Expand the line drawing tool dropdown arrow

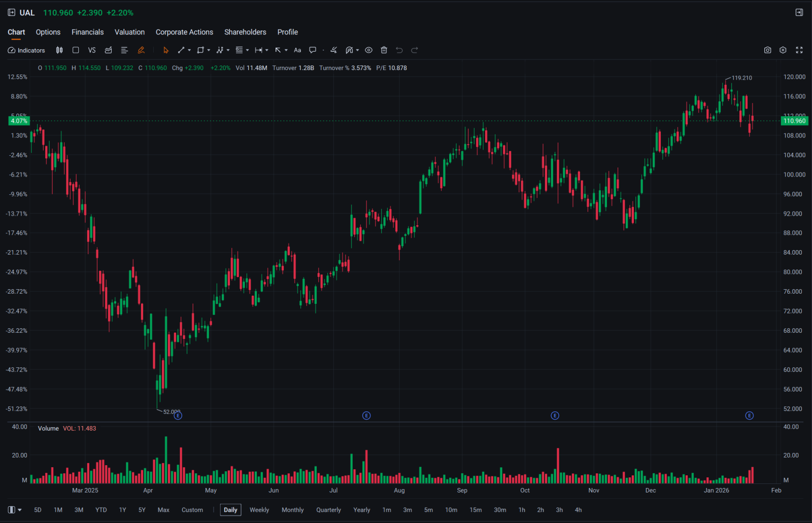click(x=189, y=50)
